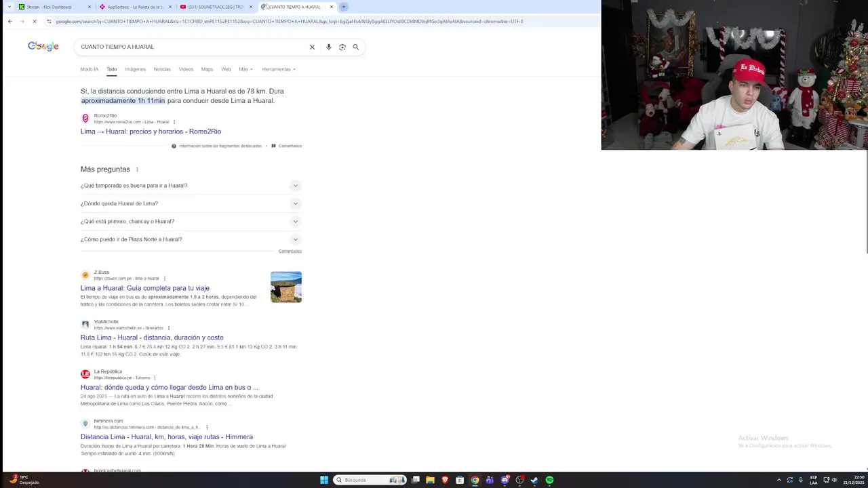Open 'Lima → Huaral: precios y horarios - Rome2Rio' link

(151, 131)
